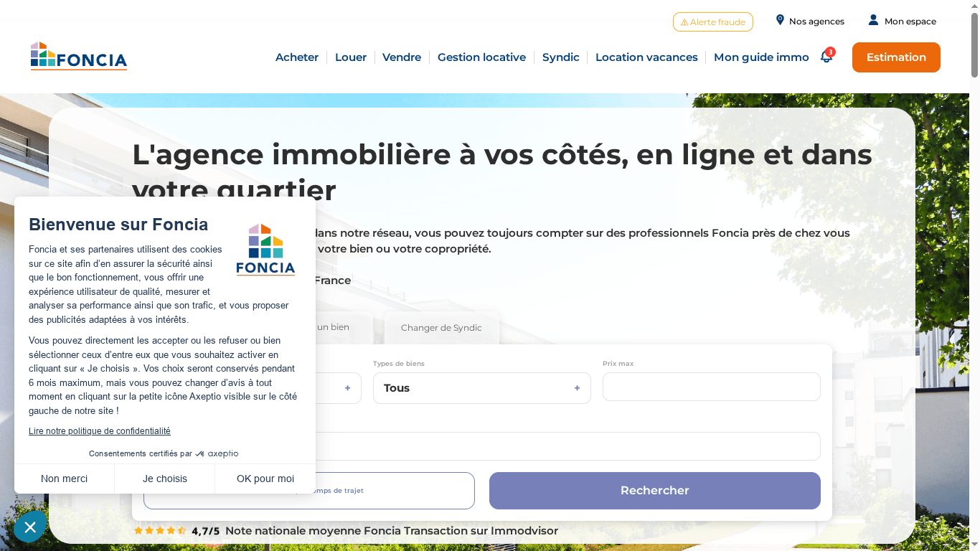Close the Axeptio widget with the X button
Viewport: 980px width, 551px height.
29,527
